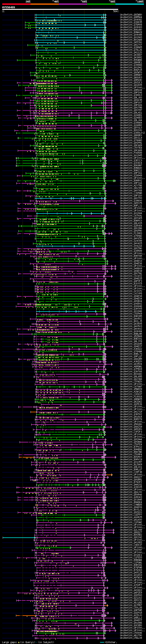Choose the UniRef100_Q9M6R7 label

click(131, 75)
